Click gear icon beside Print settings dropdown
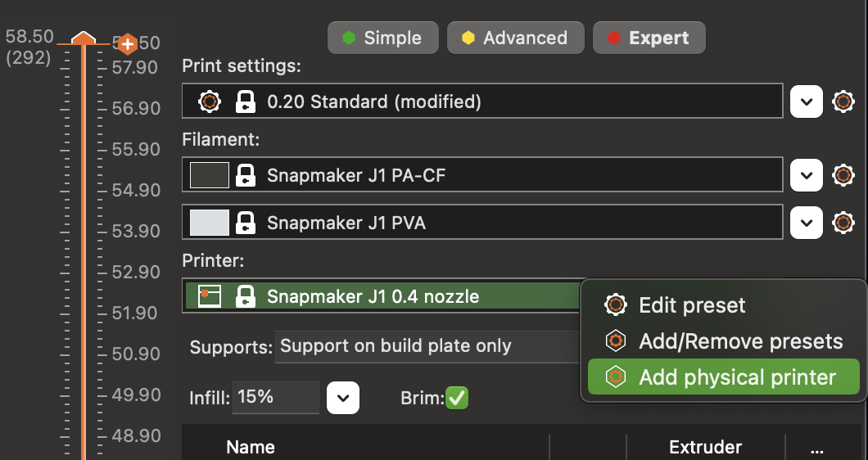 coord(843,101)
